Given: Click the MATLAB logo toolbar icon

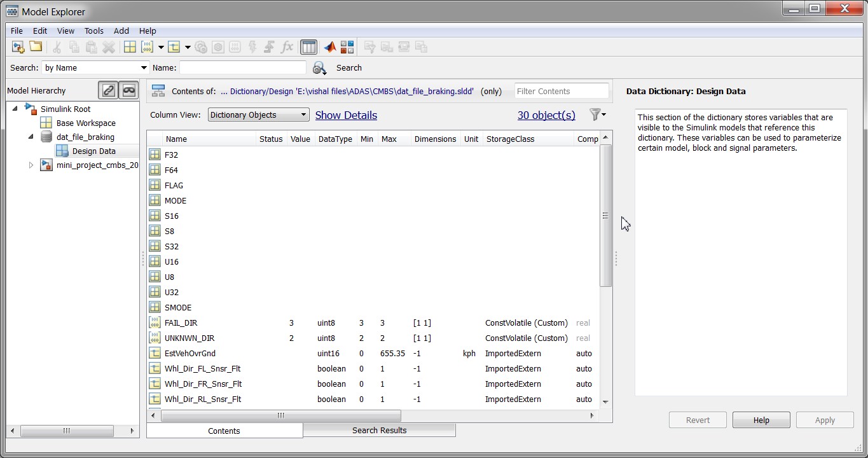Looking at the screenshot, I should [x=329, y=47].
